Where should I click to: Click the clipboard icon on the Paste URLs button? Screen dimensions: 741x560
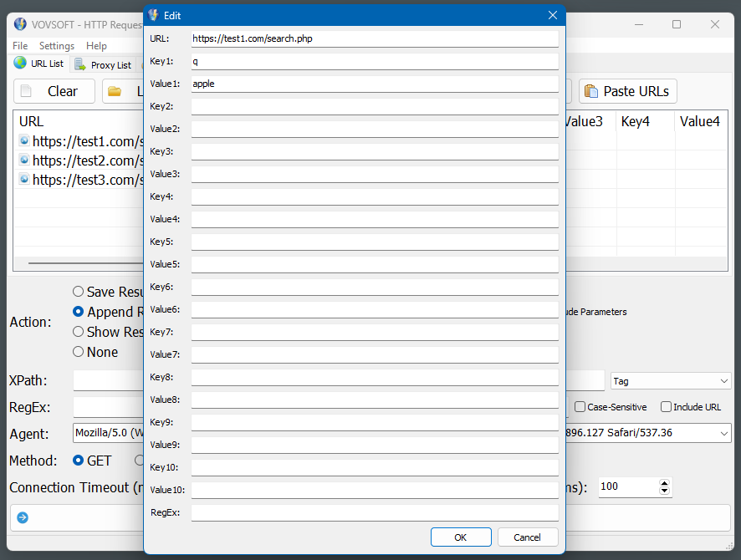coord(590,90)
